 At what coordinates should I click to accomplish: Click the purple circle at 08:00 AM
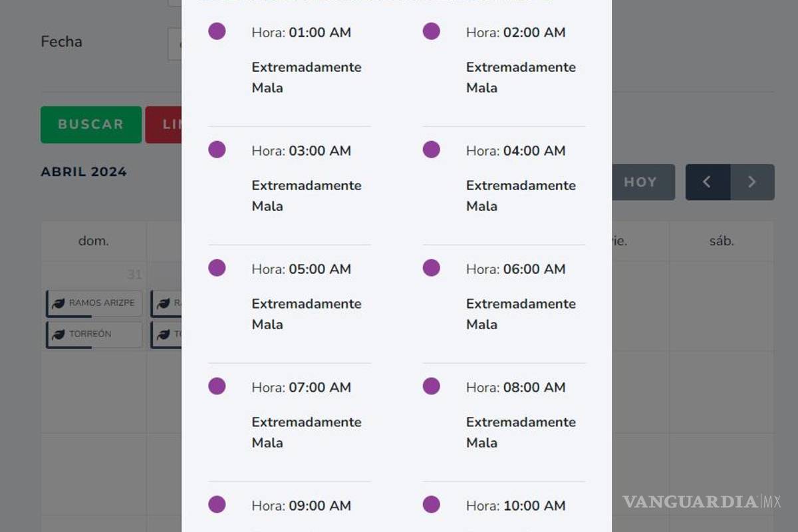(431, 386)
